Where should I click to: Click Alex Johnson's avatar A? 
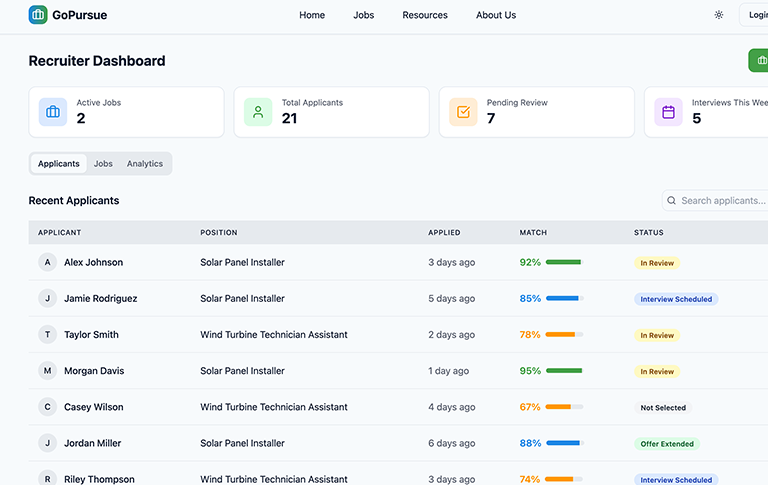pyautogui.click(x=48, y=262)
